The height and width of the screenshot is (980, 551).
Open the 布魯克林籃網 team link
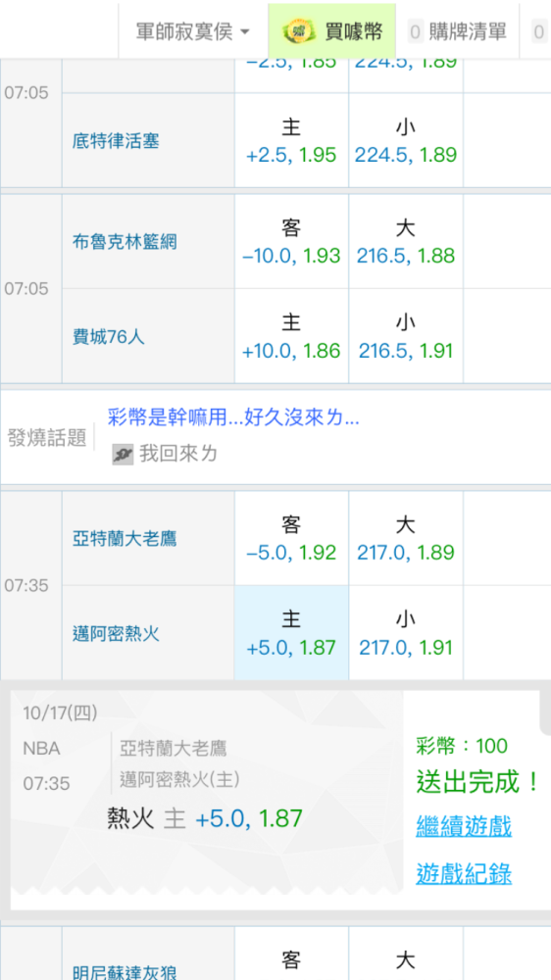pos(125,241)
